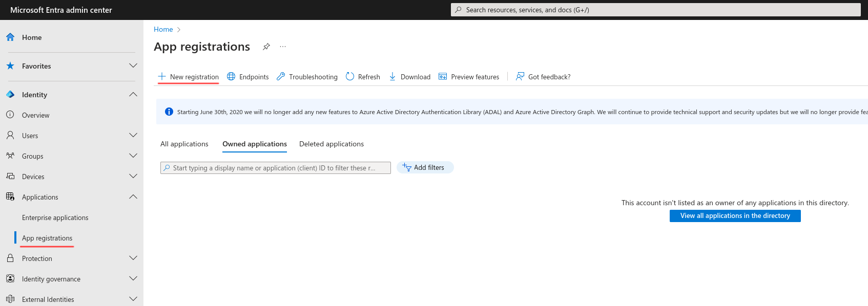The image size is (868, 306).
Task: Open the Overview sidebar item
Action: pyautogui.click(x=36, y=115)
